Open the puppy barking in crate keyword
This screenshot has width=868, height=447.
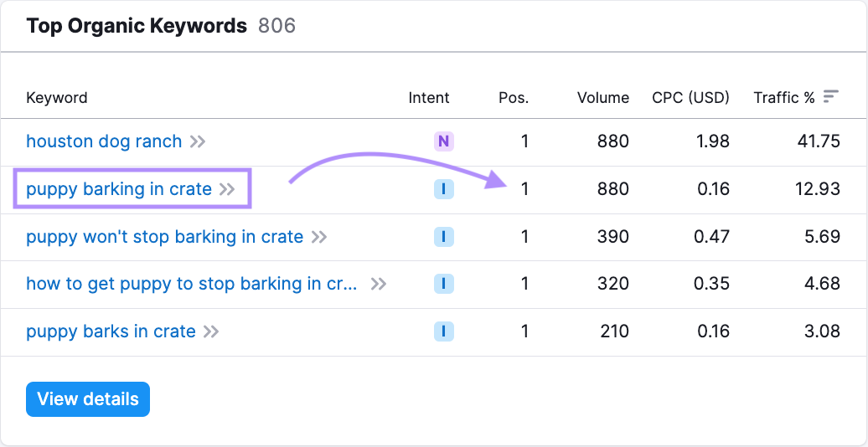coord(119,189)
